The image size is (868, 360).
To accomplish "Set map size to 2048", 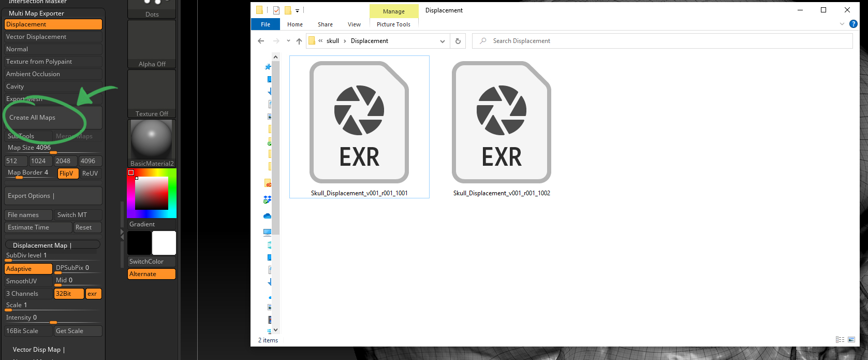I will [65, 161].
